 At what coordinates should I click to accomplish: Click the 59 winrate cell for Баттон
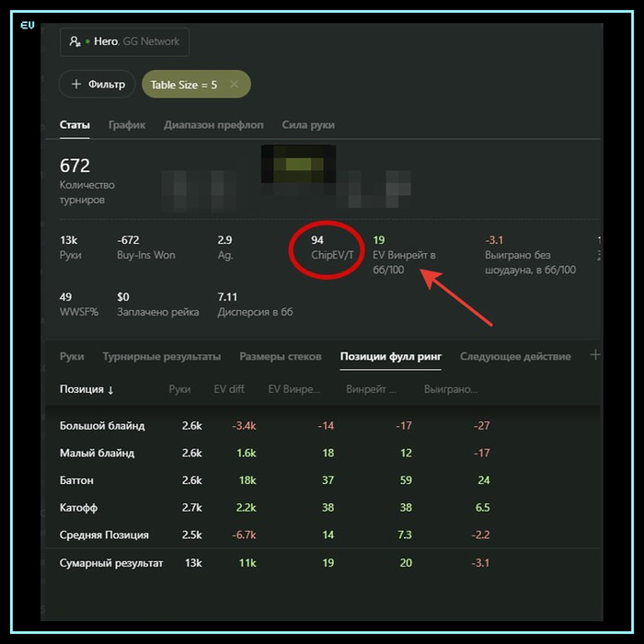pos(406,480)
